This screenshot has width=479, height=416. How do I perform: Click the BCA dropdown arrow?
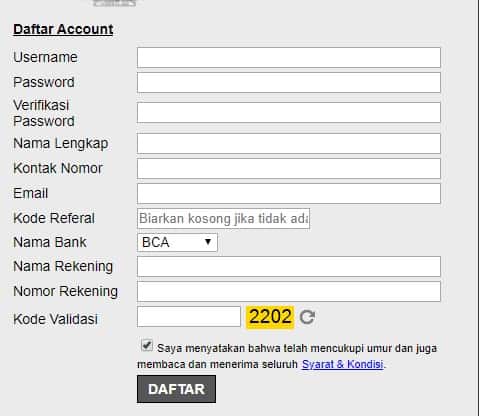[208, 242]
